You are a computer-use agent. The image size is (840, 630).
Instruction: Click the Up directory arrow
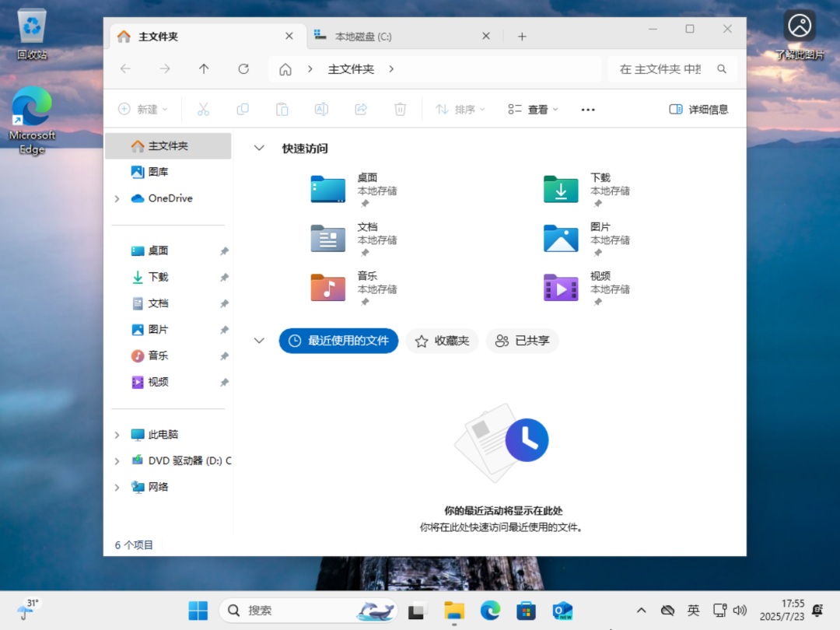[204, 69]
